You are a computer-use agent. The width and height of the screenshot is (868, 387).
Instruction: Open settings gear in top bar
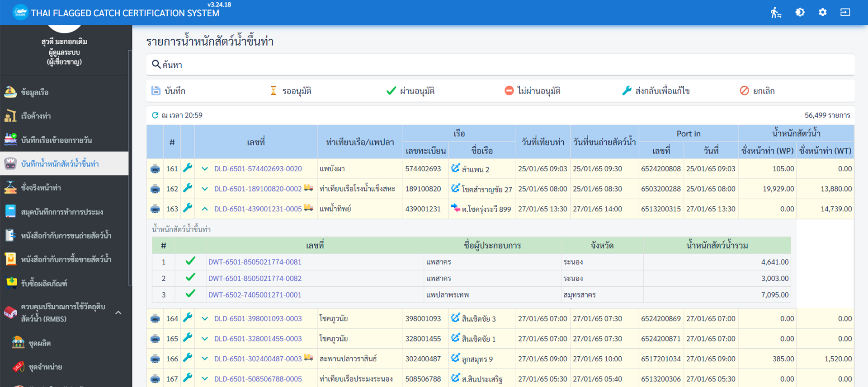822,13
